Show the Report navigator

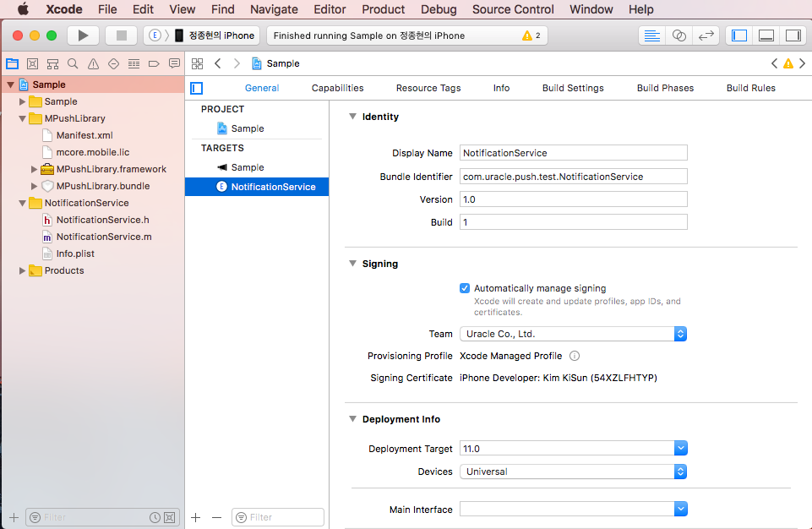click(x=174, y=63)
